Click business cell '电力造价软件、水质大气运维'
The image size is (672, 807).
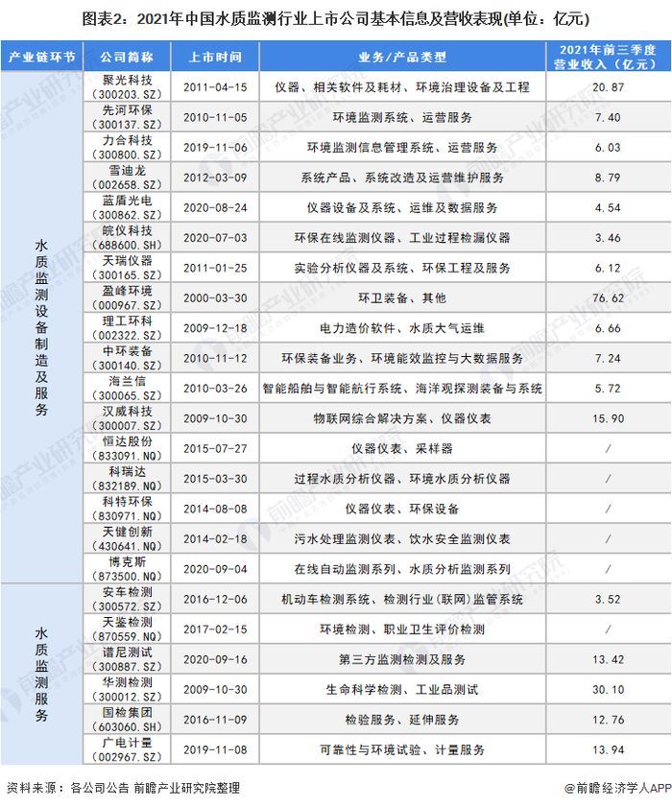pyautogui.click(x=402, y=328)
